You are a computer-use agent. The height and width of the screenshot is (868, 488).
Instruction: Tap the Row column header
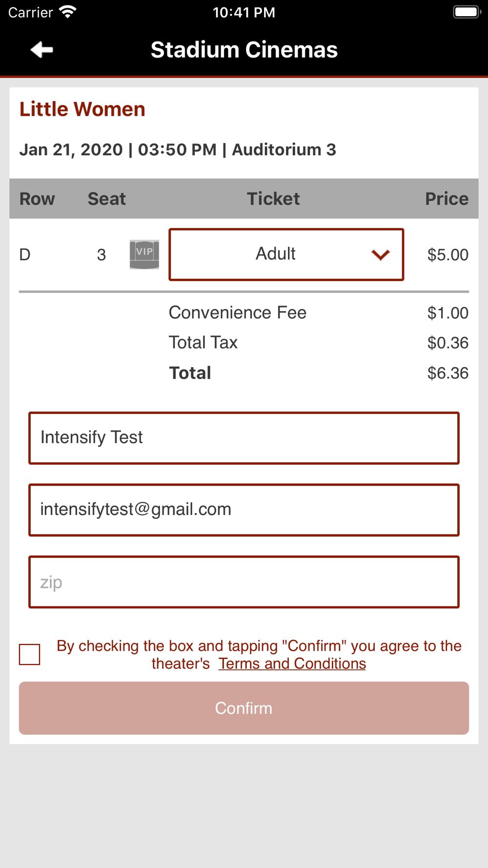tap(37, 199)
